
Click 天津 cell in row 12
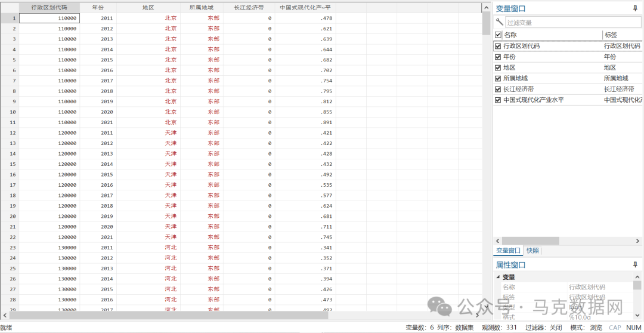coord(148,133)
